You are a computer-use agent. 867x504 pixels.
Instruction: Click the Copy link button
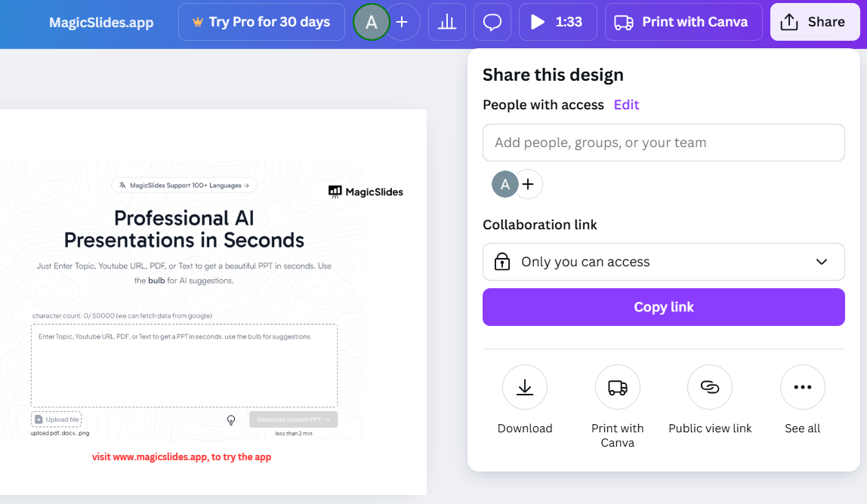click(x=664, y=307)
